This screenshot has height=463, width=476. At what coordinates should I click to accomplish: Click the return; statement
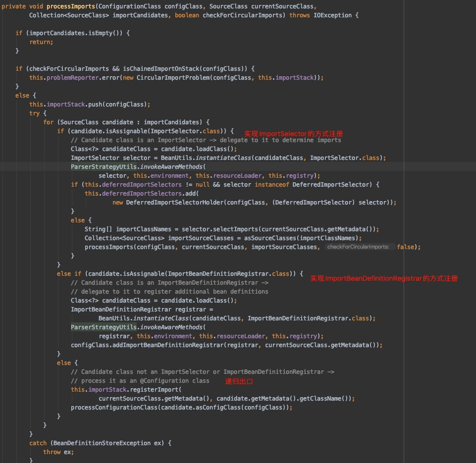coord(41,42)
